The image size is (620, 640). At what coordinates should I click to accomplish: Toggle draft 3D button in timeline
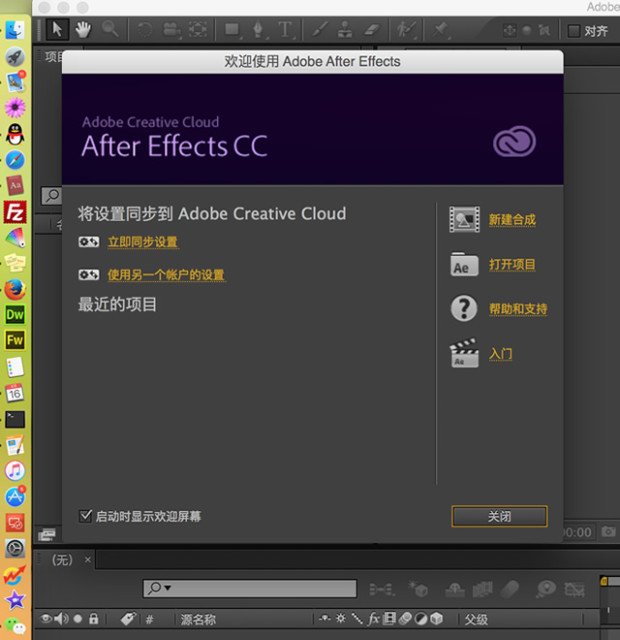(x=419, y=589)
